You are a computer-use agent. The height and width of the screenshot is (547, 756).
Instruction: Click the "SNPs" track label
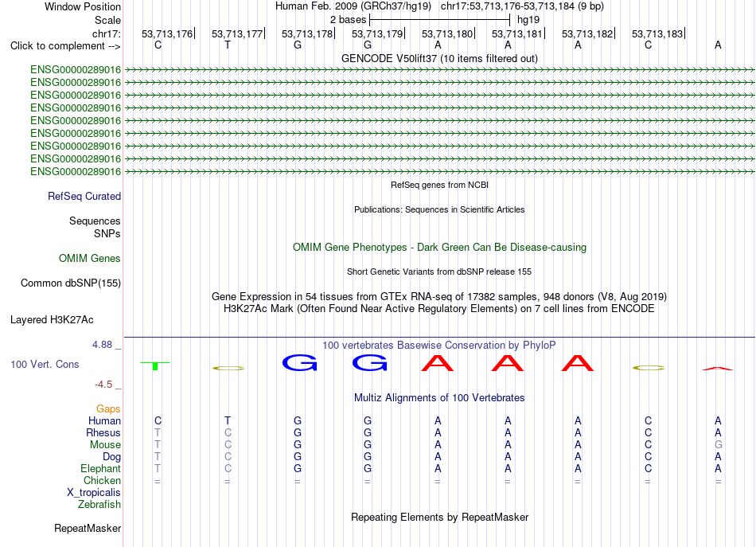(x=107, y=233)
